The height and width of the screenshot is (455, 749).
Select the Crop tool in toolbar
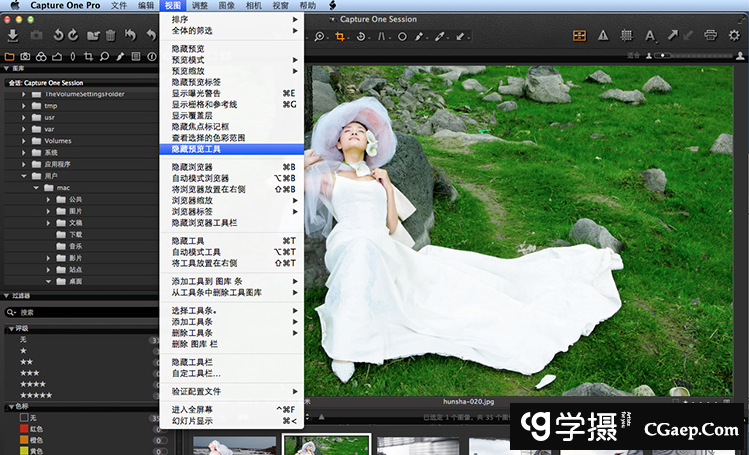[341, 37]
